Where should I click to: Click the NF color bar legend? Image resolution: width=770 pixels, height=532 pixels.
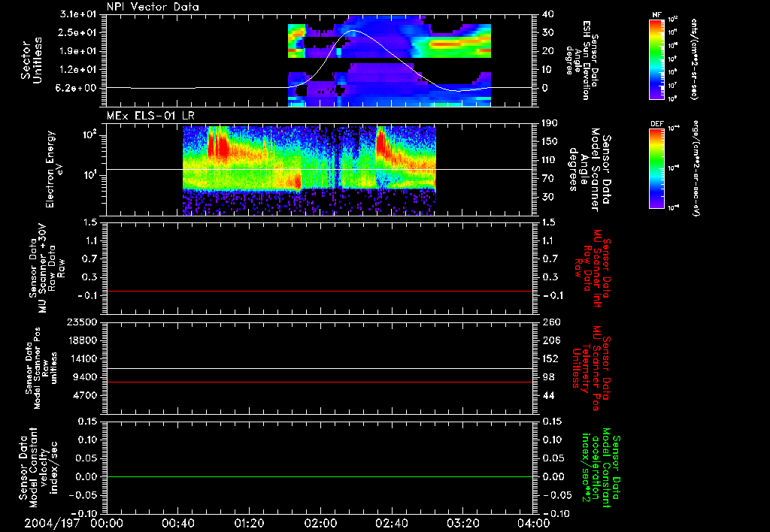(656, 59)
